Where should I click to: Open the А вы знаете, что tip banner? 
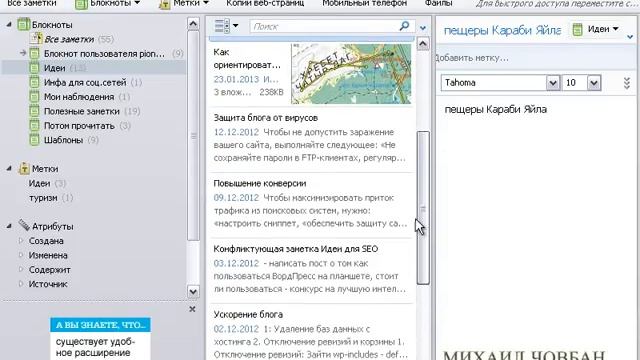(x=100, y=325)
